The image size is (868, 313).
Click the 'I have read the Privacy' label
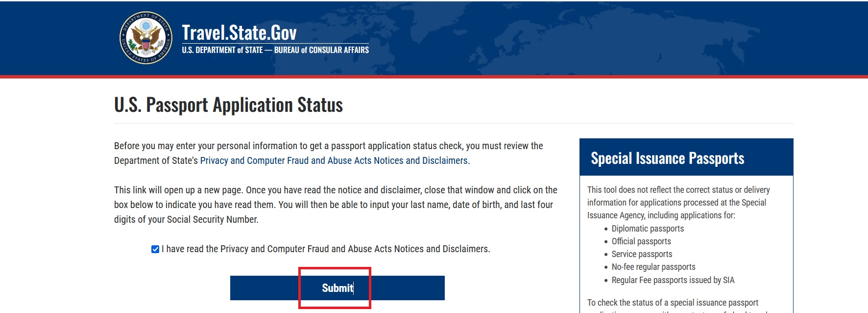coord(326,249)
